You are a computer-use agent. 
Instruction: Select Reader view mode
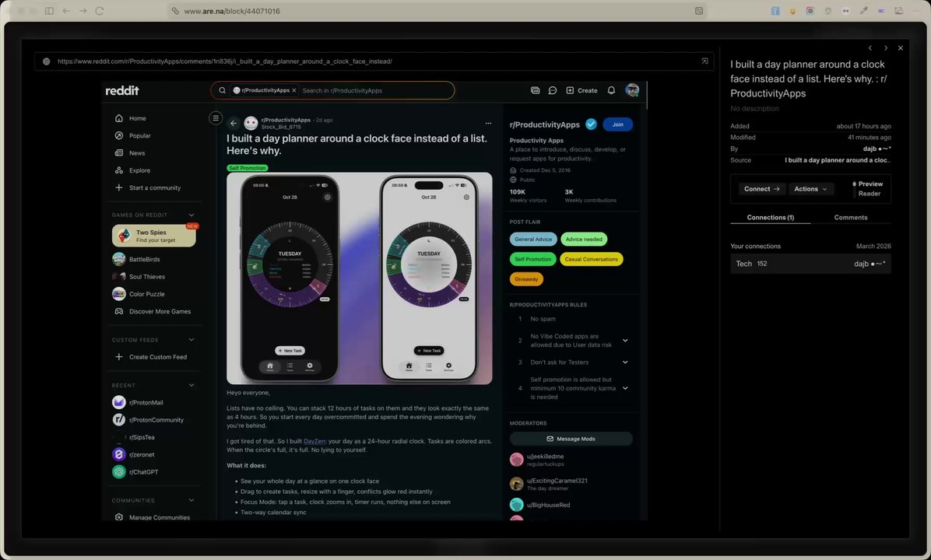point(870,194)
